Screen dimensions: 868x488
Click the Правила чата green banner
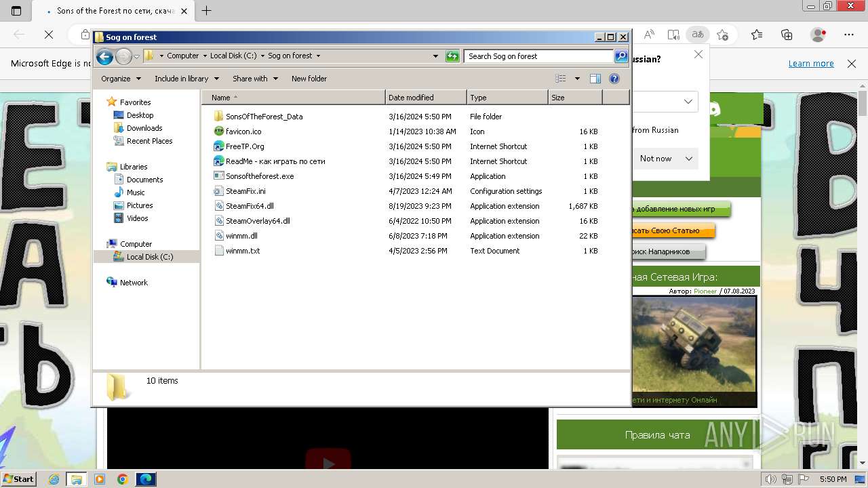click(657, 435)
